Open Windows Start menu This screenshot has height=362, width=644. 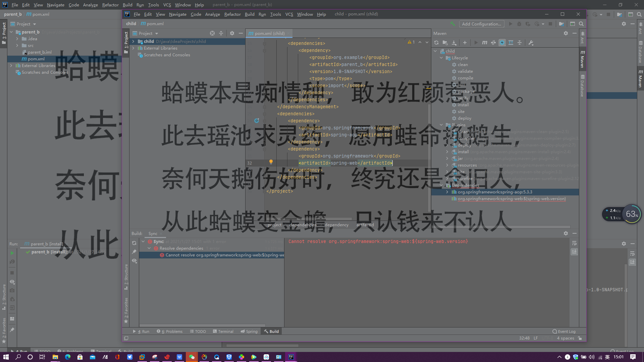tap(6, 357)
